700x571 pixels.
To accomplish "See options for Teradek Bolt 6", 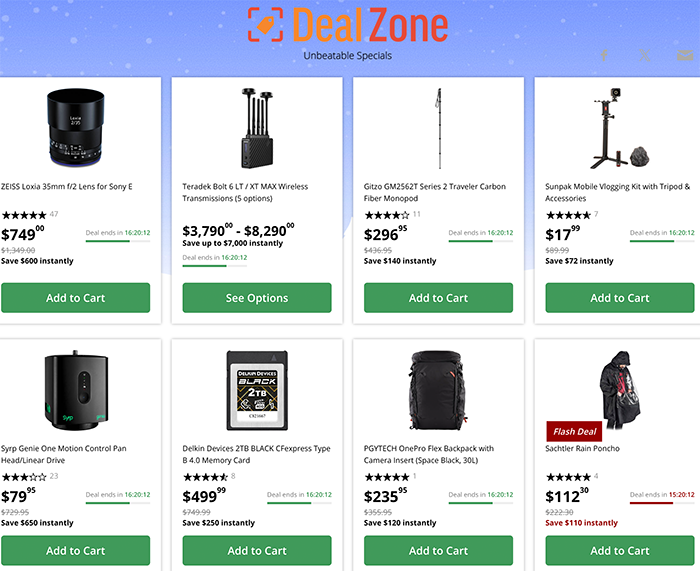I will pyautogui.click(x=257, y=298).
